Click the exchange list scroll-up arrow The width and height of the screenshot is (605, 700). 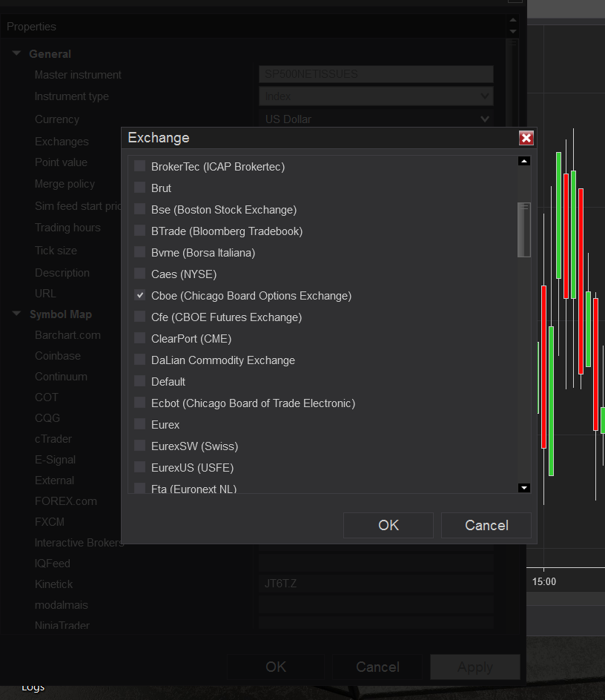tap(524, 161)
